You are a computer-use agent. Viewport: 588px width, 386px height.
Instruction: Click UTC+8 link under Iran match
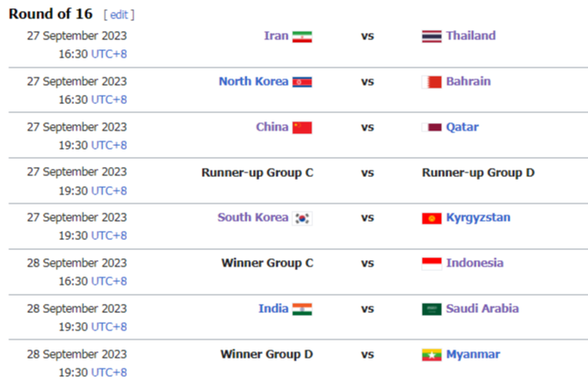110,54
